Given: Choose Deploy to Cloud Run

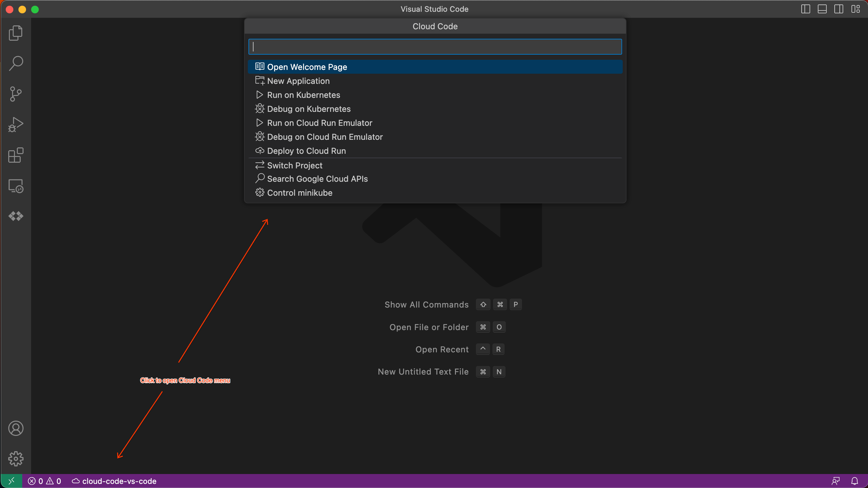Looking at the screenshot, I should click(x=306, y=151).
